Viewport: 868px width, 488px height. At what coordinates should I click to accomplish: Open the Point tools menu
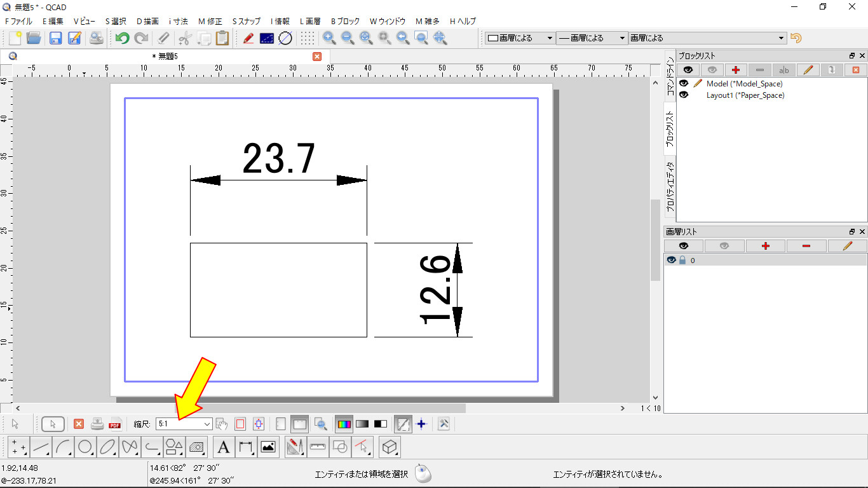(18, 447)
